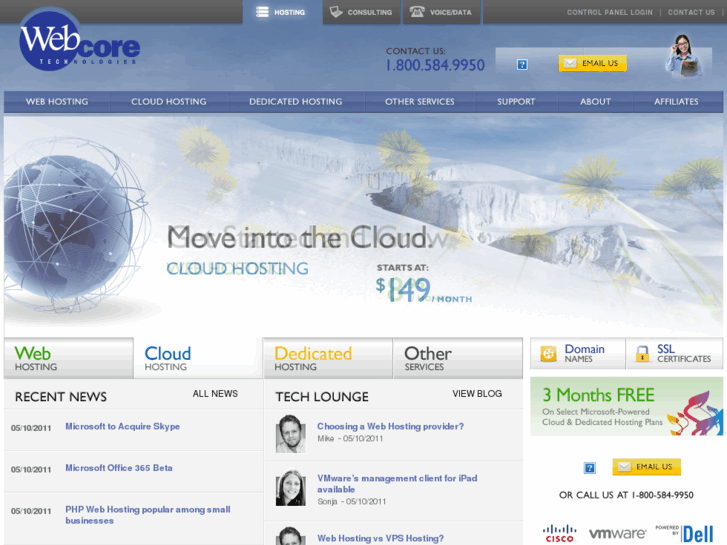
Task: Click the View Blog link
Action: (477, 394)
